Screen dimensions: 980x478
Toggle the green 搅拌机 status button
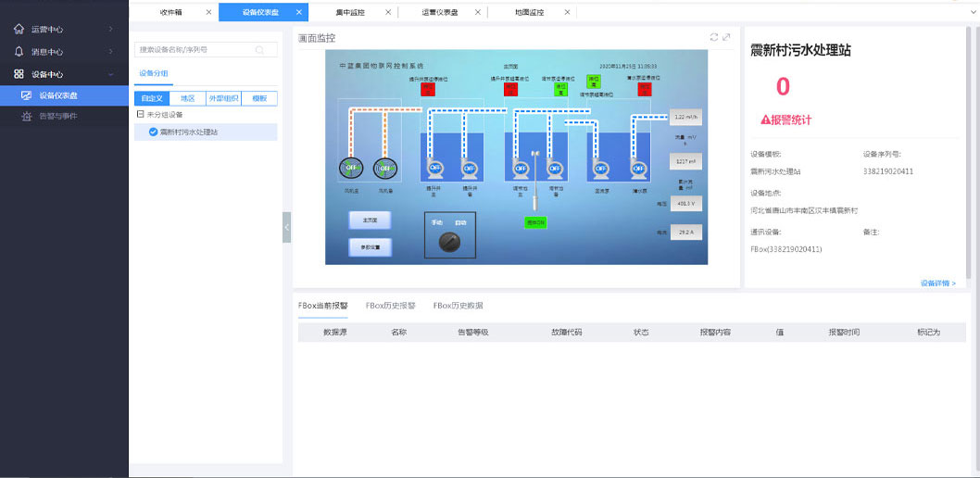coord(535,223)
